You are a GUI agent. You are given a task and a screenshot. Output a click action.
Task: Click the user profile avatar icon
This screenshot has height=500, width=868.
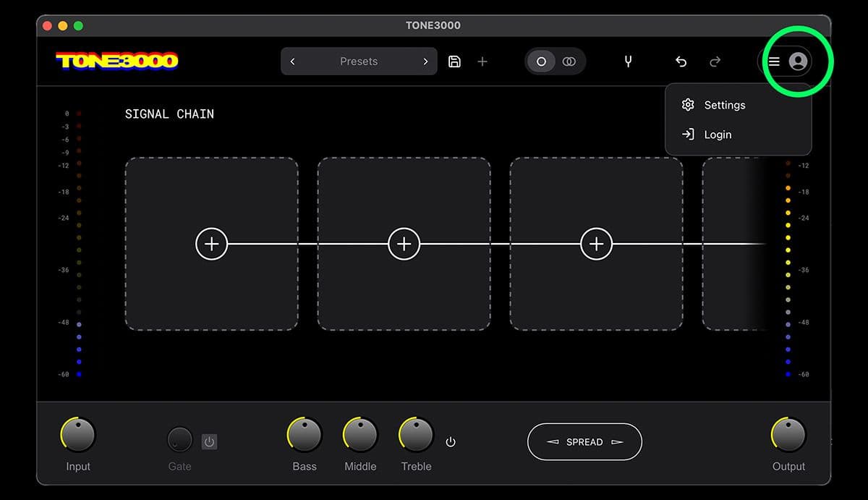[798, 62]
